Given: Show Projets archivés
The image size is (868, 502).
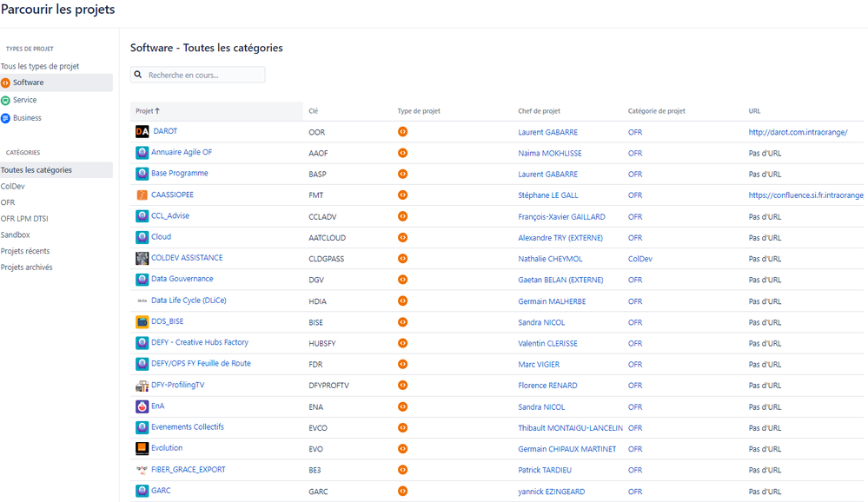Looking at the screenshot, I should (x=27, y=268).
